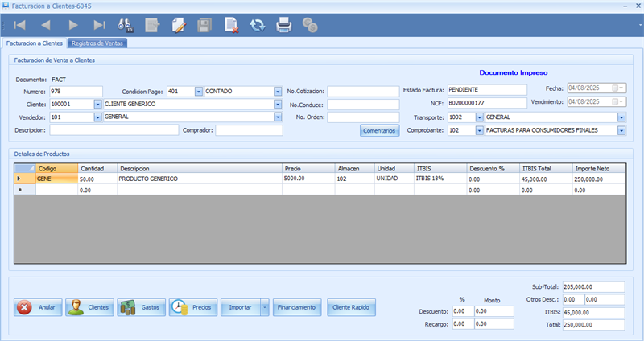Click the Precios button
This screenshot has height=341, width=644.
coord(192,307)
